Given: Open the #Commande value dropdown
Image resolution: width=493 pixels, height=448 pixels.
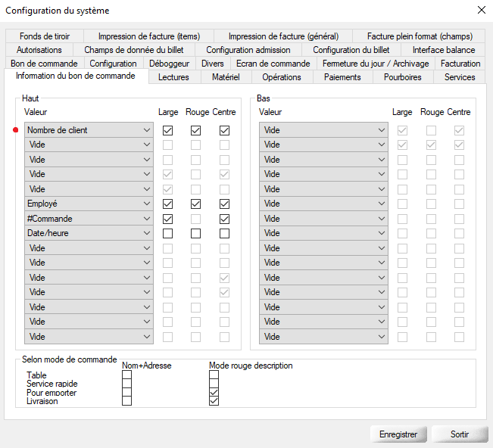Looking at the screenshot, I should 89,219.
